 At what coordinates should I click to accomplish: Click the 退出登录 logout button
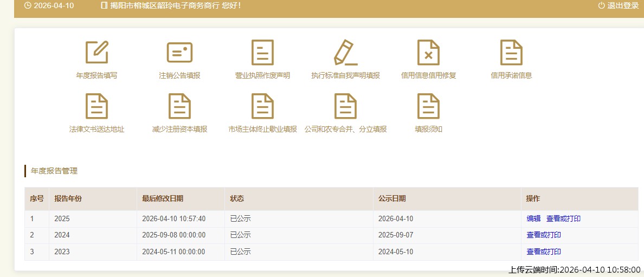[619, 5]
